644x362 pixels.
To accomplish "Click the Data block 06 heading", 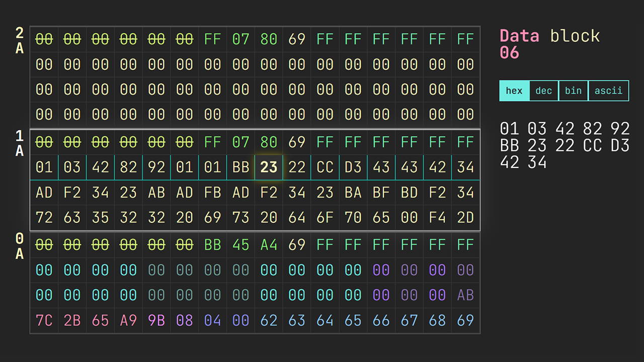I will 550,44.
